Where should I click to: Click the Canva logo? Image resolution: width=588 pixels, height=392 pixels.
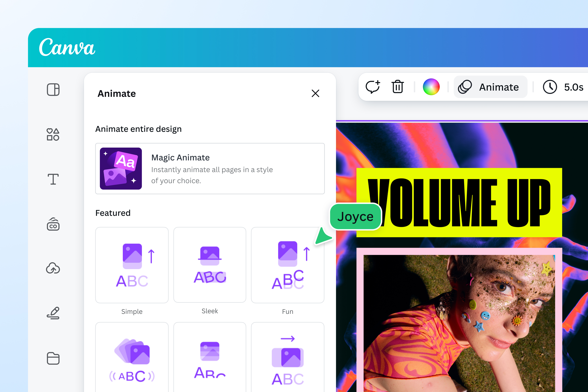tap(67, 47)
